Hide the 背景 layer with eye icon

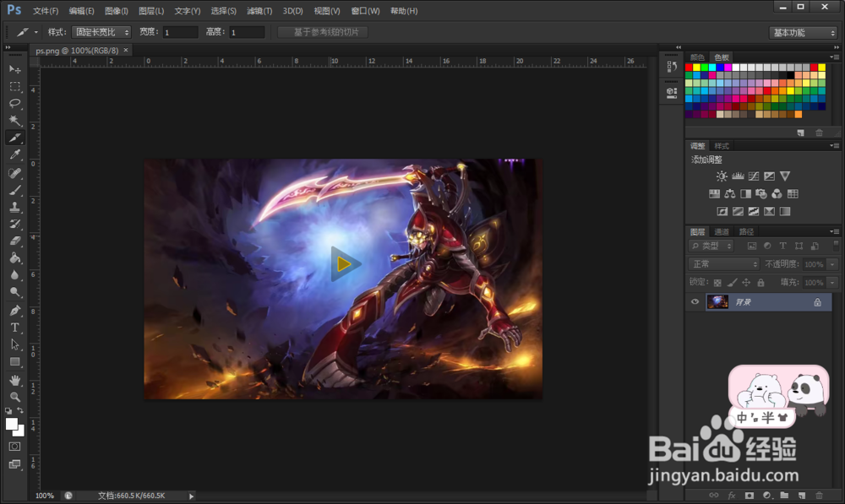tap(695, 302)
